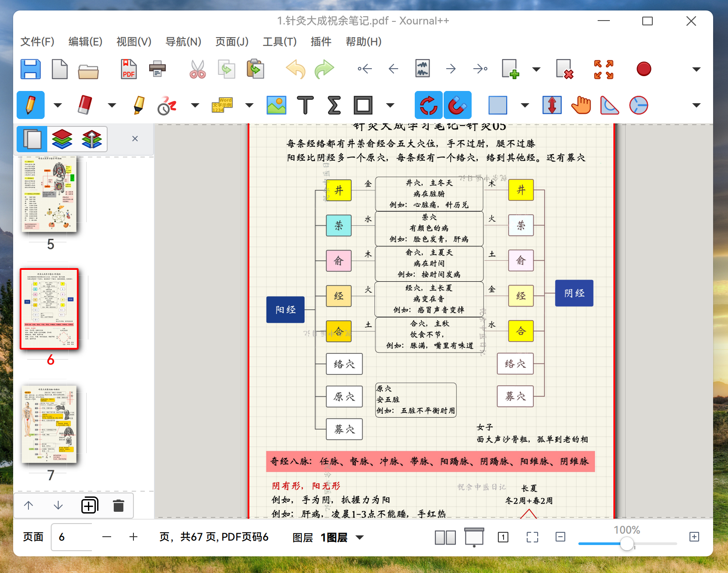Select the eraser tool
728x573 pixels.
pyautogui.click(x=84, y=105)
